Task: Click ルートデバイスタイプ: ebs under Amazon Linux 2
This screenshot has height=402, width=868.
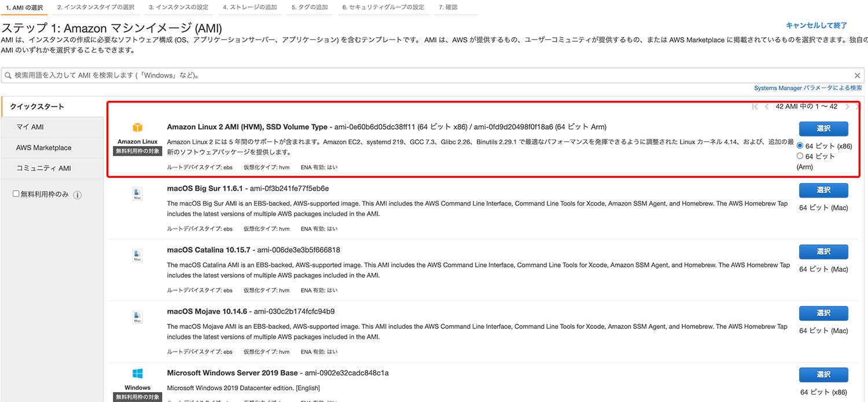Action: tap(200, 167)
